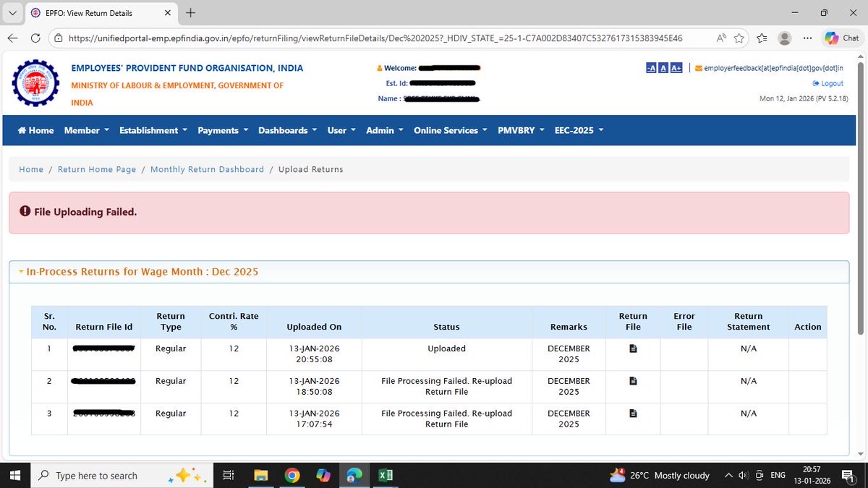Open Excel from taskbar
The image size is (868, 488).
(x=386, y=475)
